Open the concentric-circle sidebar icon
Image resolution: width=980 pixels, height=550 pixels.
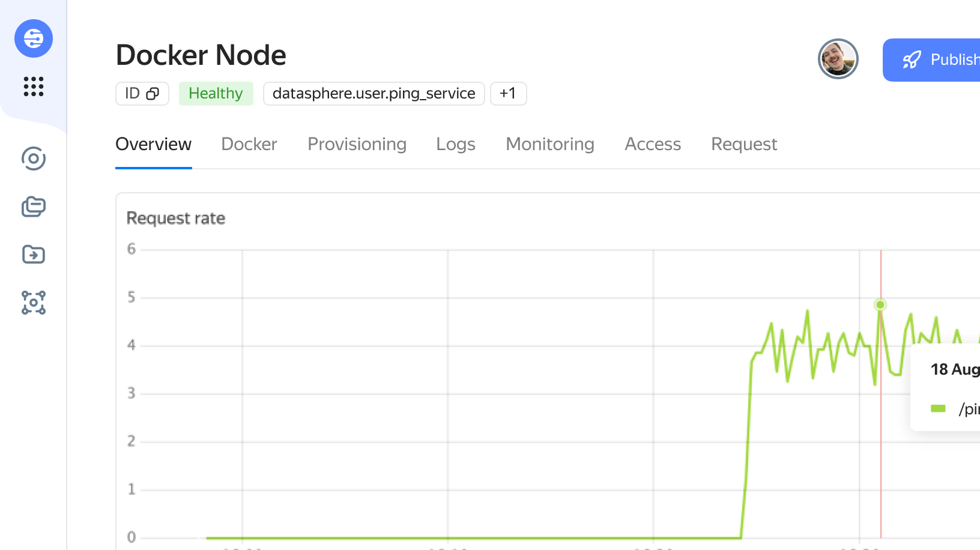click(34, 159)
